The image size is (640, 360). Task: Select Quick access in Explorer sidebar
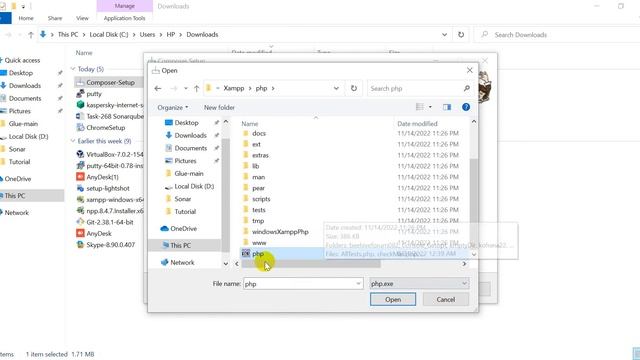click(22, 60)
